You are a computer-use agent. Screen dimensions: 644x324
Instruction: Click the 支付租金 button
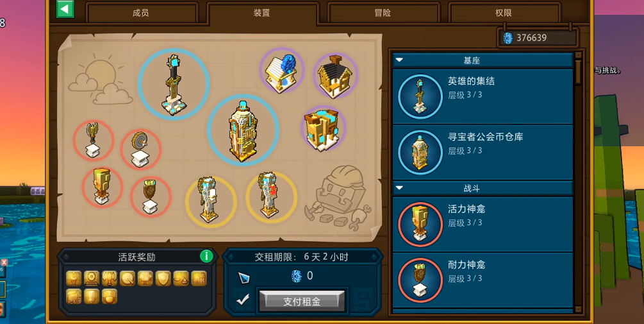click(x=302, y=302)
